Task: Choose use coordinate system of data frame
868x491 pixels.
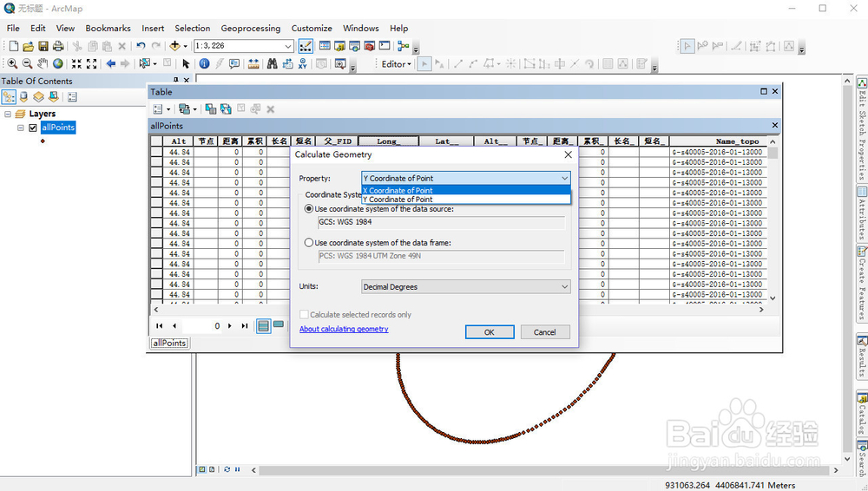Action: click(x=309, y=242)
